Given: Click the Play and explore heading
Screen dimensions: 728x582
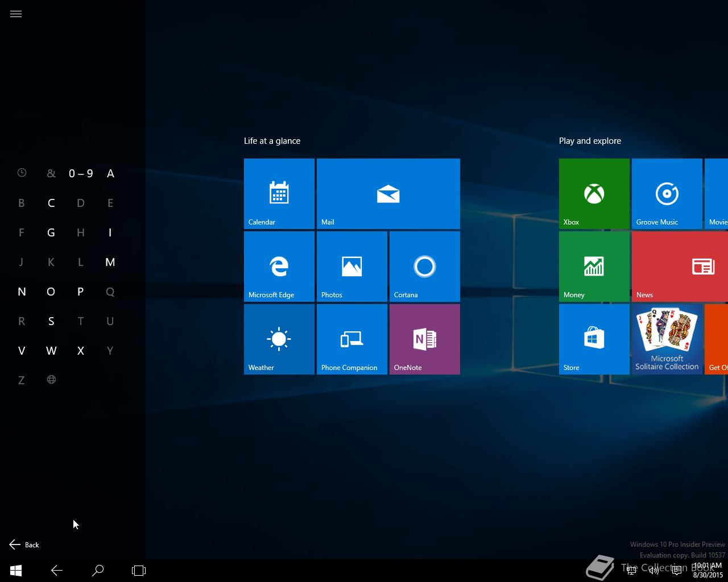Looking at the screenshot, I should (590, 141).
